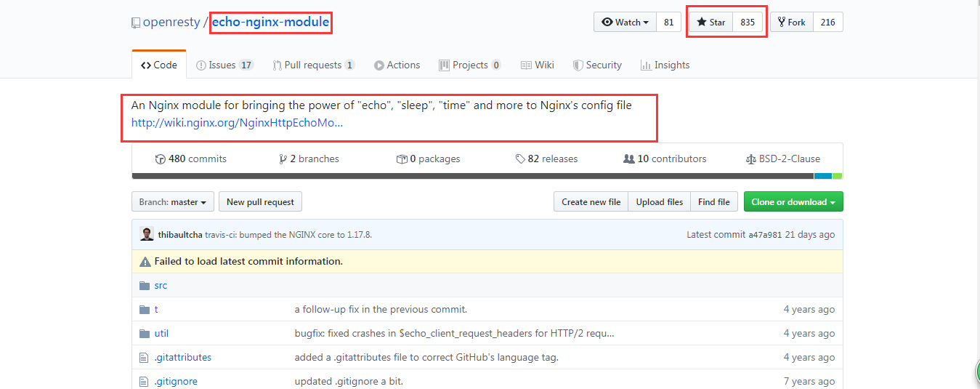The image size is (980, 389).
Task: Click the Projects board icon
Action: 444,65
